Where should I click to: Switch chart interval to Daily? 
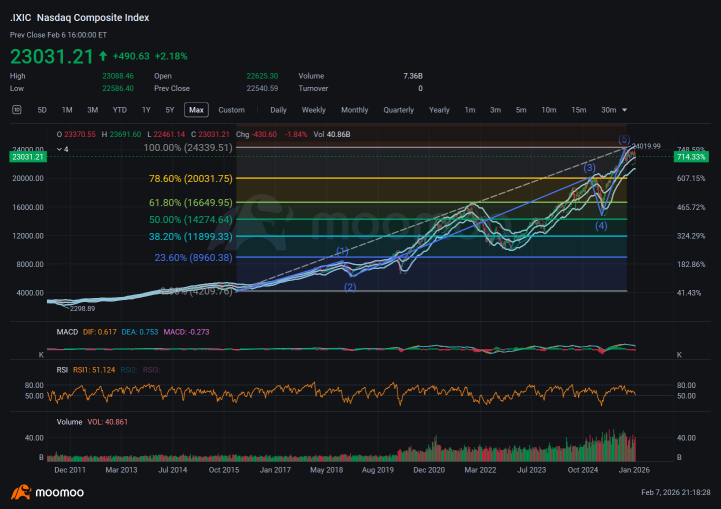[x=278, y=110]
